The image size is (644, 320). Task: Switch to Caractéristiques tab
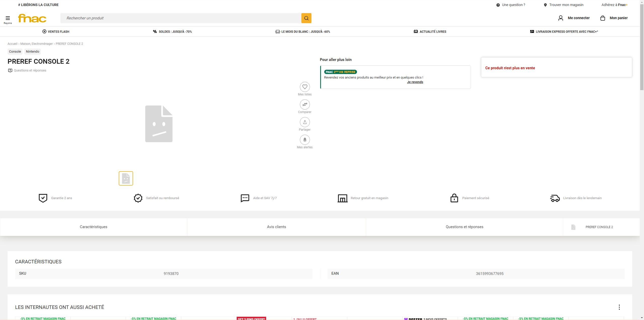(x=94, y=227)
